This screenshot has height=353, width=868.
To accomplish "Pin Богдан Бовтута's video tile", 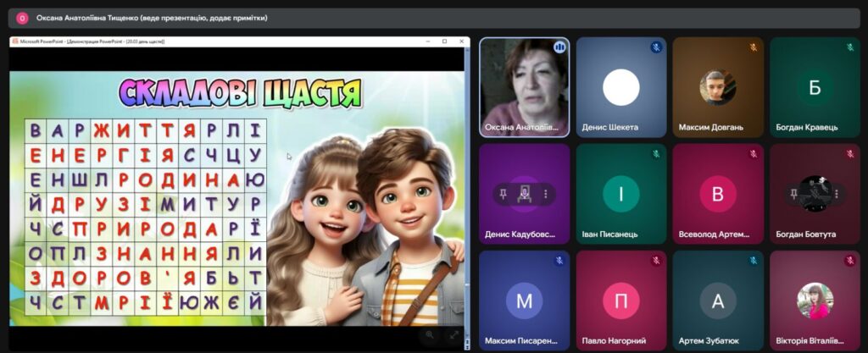I will [x=793, y=194].
